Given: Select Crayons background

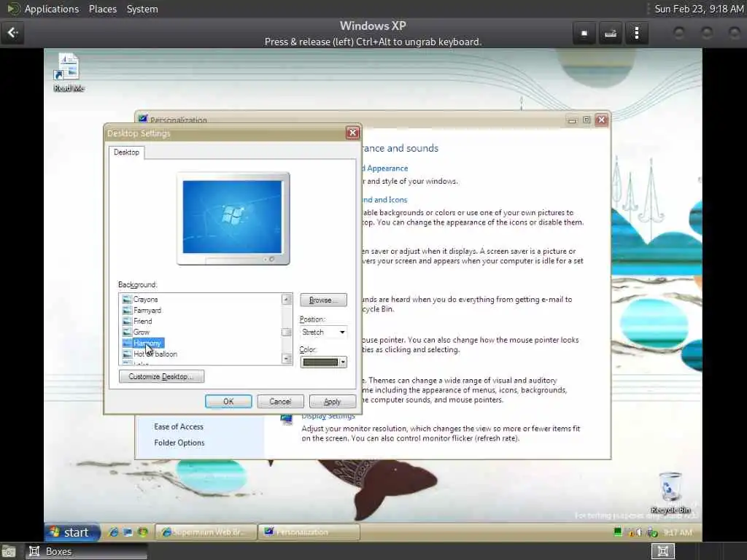Looking at the screenshot, I should coord(145,299).
